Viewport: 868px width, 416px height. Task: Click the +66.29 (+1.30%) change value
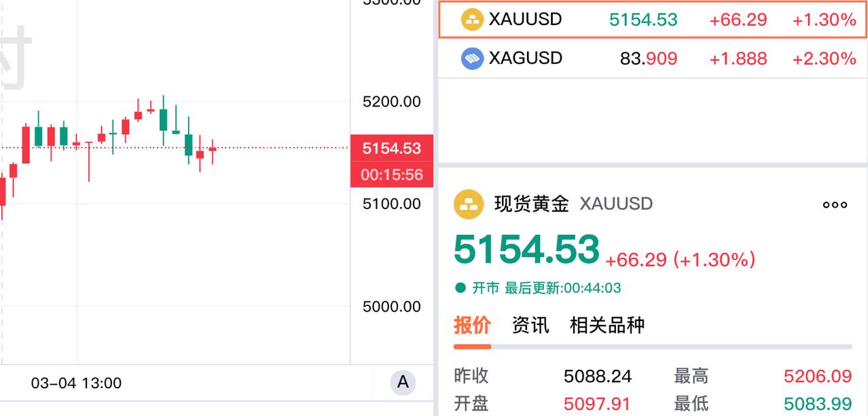coord(681,259)
